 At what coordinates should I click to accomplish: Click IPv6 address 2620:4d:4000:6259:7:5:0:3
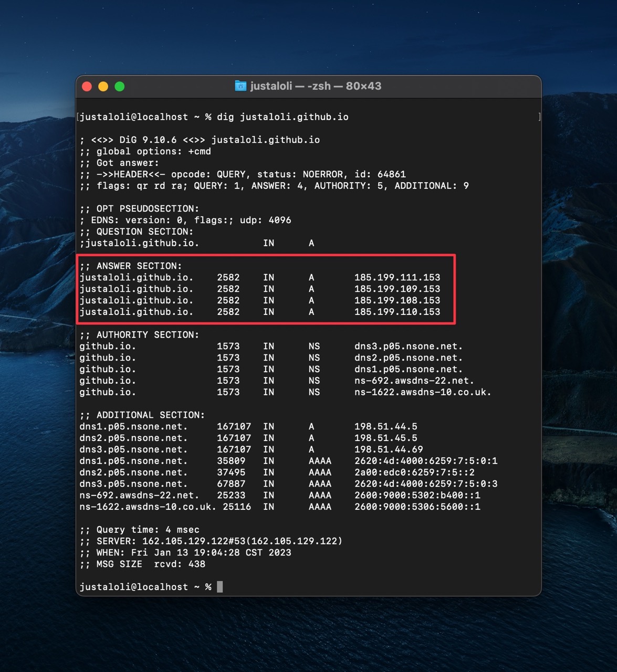coord(426,484)
